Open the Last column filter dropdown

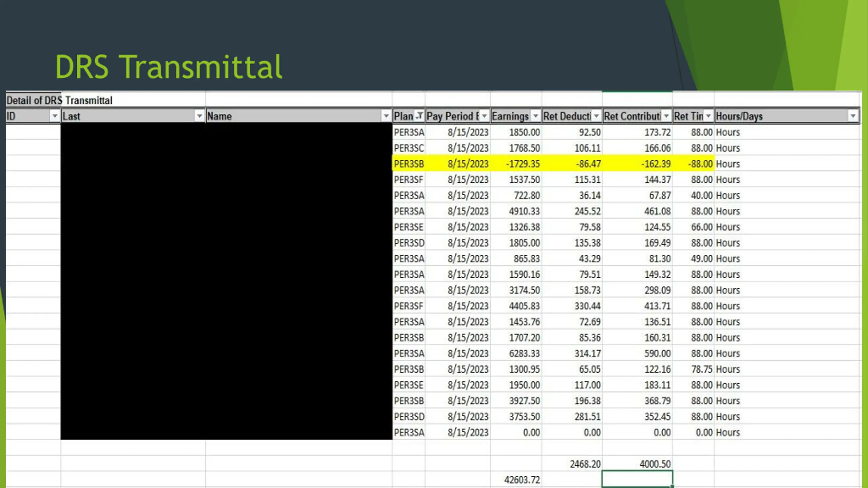coord(199,116)
